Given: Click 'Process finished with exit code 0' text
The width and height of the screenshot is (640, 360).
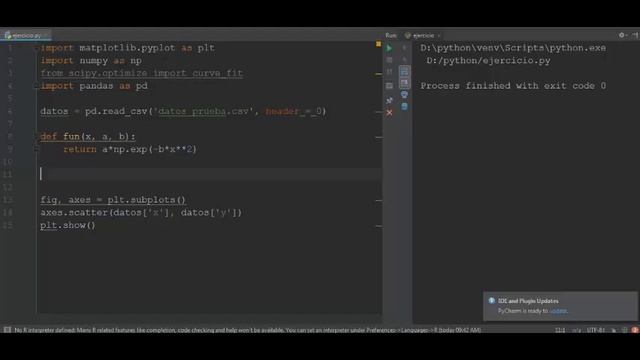Looking at the screenshot, I should (x=513, y=86).
